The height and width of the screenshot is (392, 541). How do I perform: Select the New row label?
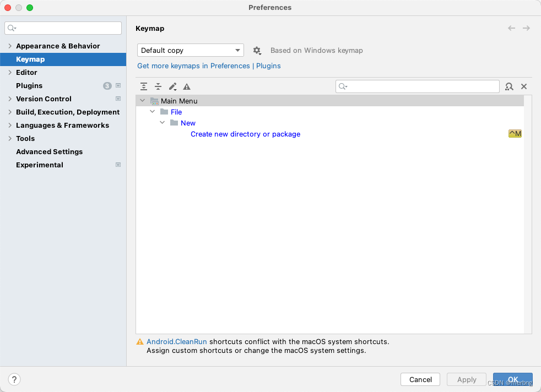pos(188,123)
